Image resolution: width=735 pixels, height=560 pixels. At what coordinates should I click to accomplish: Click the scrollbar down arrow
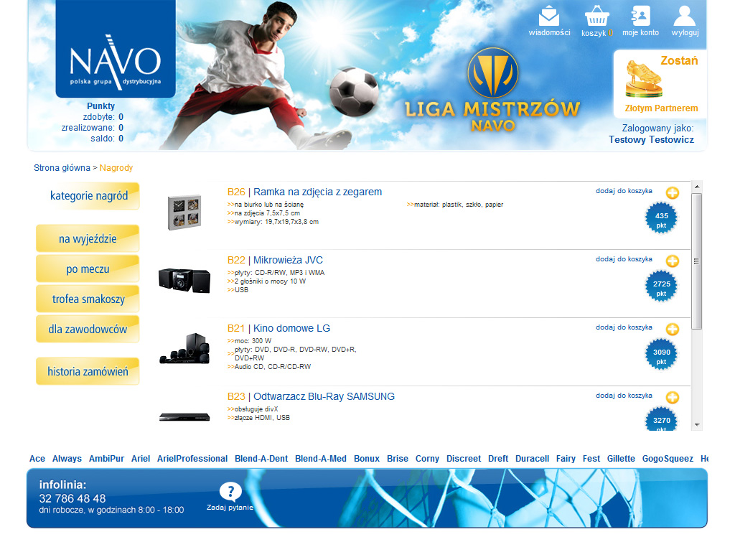pos(697,425)
